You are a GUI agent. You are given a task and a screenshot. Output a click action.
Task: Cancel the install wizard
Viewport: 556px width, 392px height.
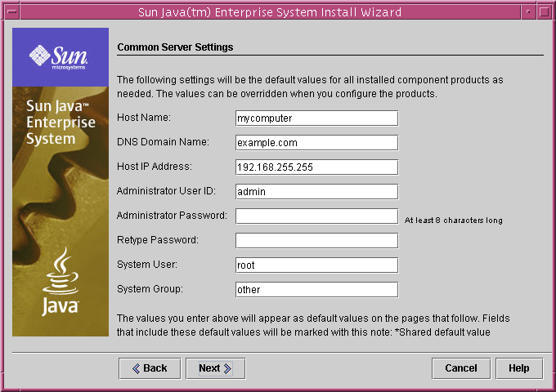(461, 368)
